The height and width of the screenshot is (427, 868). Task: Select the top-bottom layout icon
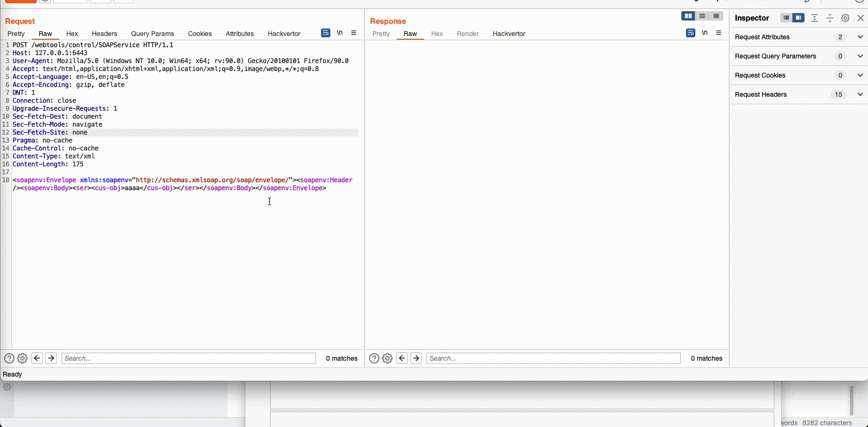[x=702, y=16]
